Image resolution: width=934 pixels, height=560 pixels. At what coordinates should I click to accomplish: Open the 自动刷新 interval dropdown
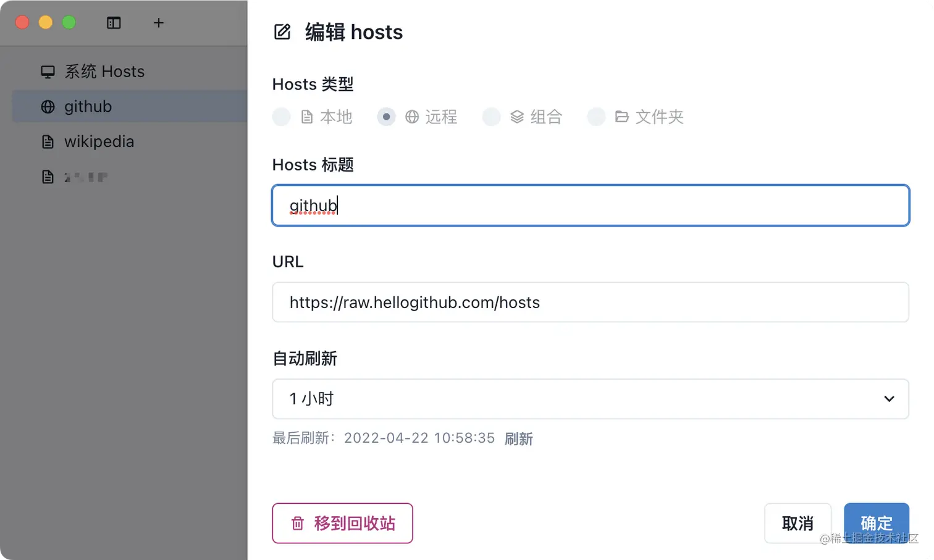(x=590, y=399)
